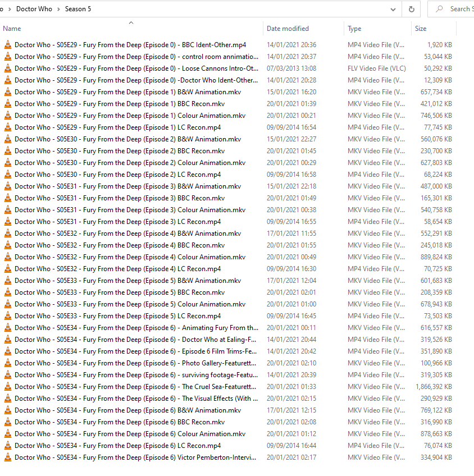
Task: Click the FLV Video File (VLC) type cell
Action: click(377, 68)
